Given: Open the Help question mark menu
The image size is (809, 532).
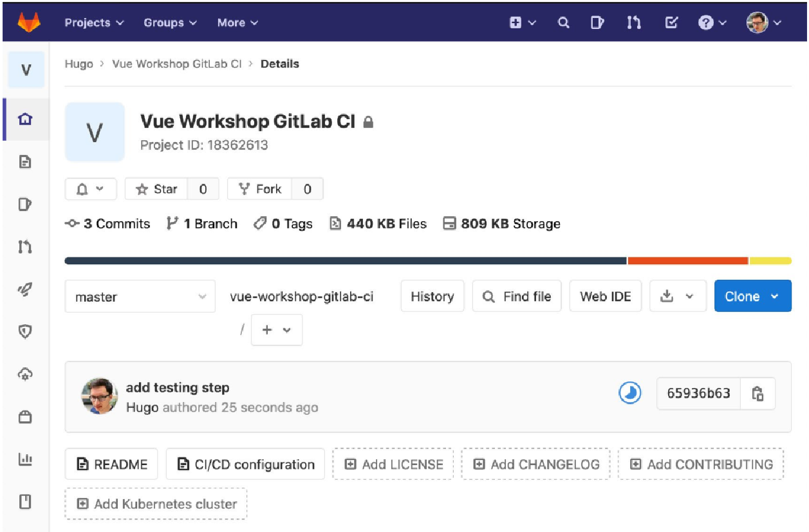Looking at the screenshot, I should [712, 23].
